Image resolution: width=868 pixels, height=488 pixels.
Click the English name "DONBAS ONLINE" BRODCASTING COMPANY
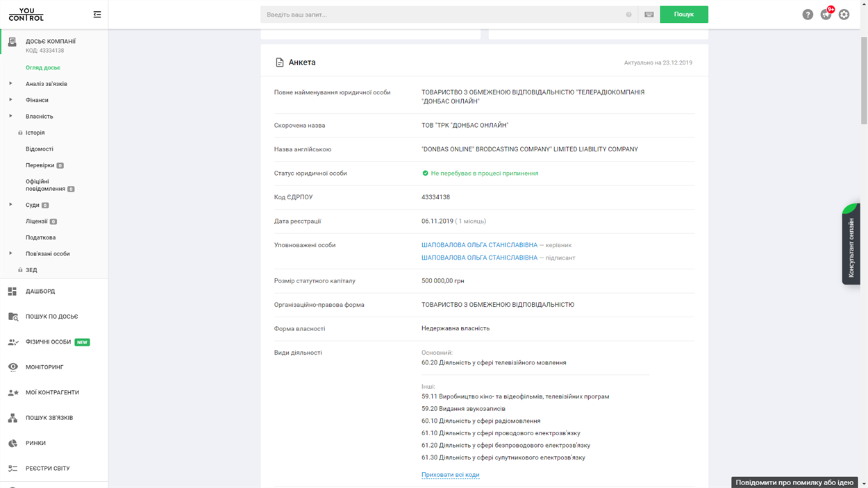[x=530, y=149]
